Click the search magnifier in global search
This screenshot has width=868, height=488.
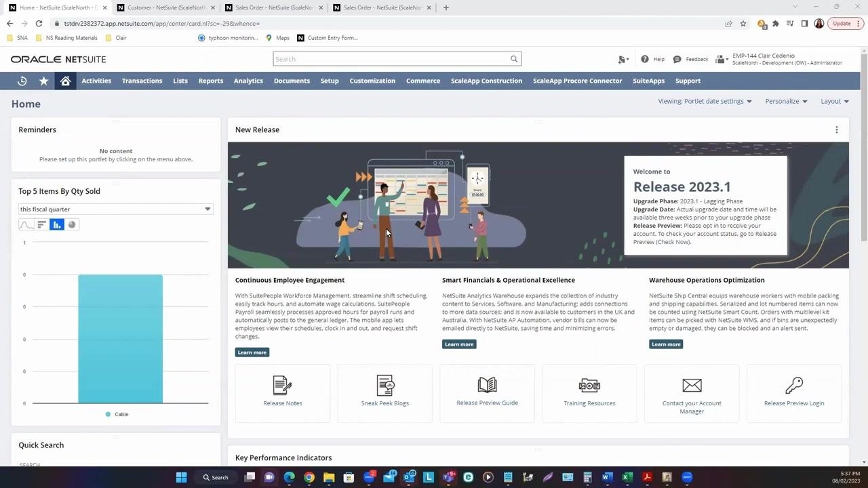pos(514,59)
